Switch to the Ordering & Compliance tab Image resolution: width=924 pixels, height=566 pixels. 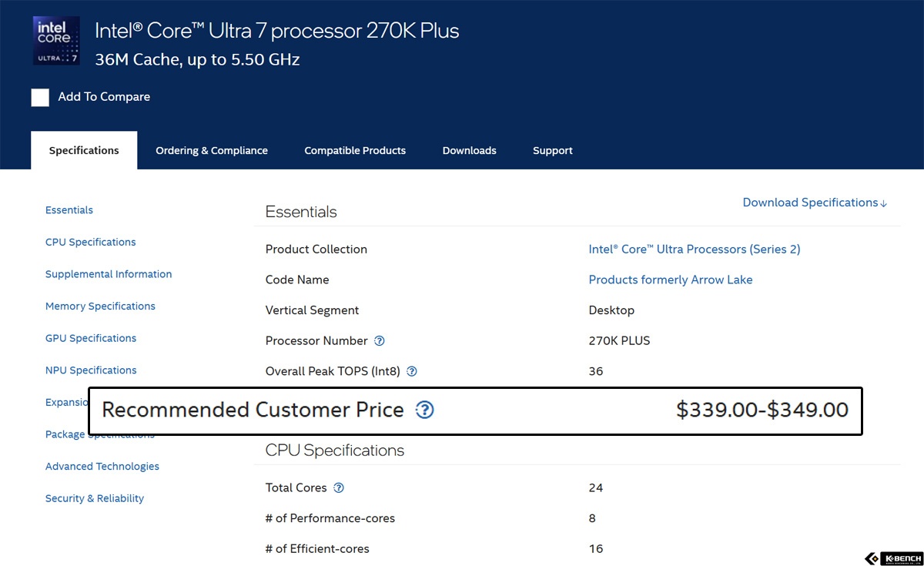(212, 150)
